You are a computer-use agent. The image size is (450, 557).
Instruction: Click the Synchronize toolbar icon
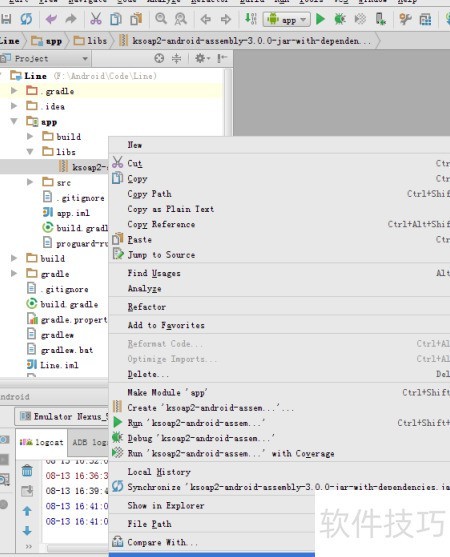(x=26, y=19)
